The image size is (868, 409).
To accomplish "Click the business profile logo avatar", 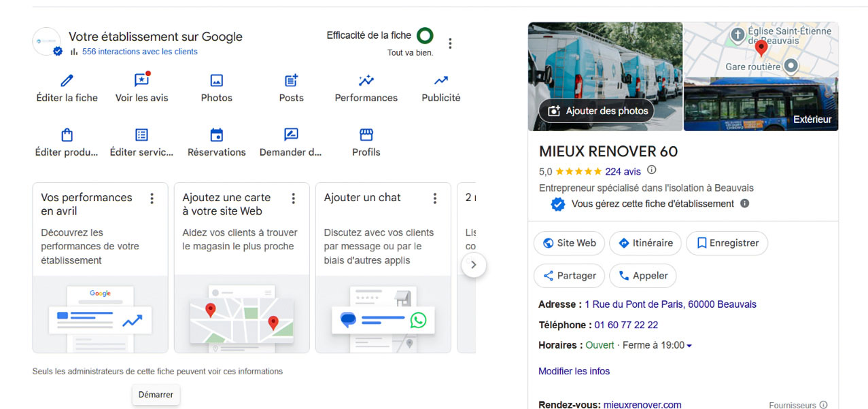I will (x=47, y=41).
